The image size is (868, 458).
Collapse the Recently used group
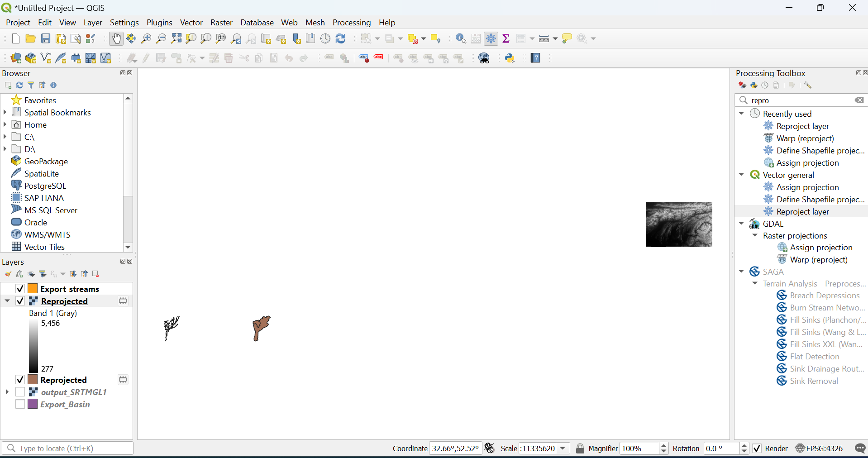(741, 114)
